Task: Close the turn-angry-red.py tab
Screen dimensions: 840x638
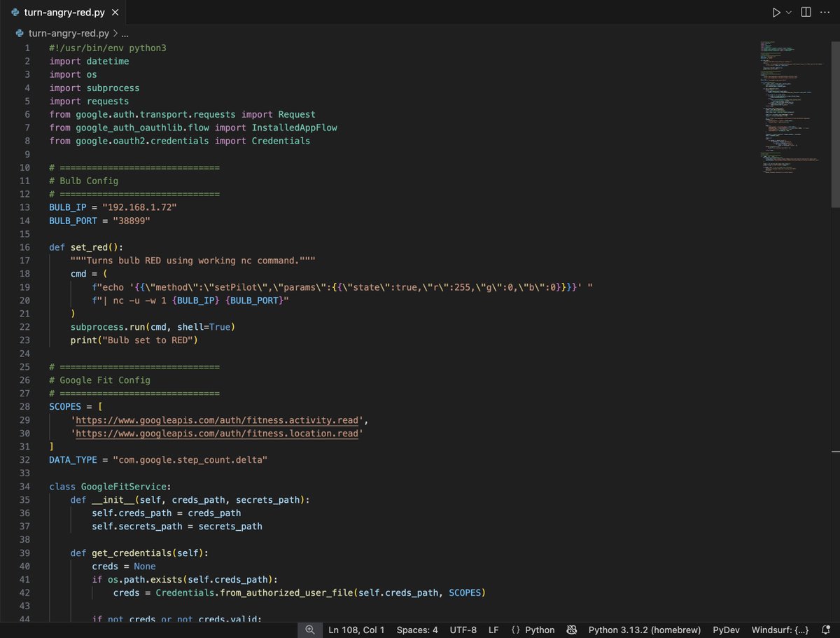Action: point(115,13)
